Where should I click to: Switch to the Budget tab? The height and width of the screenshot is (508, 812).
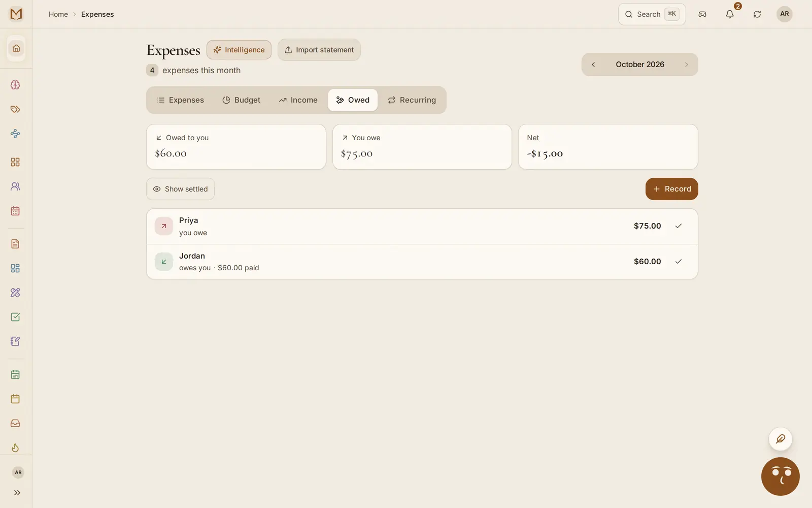coord(241,100)
